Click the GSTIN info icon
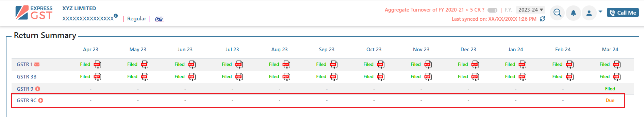Viewport: 644px width, 124px height. (x=116, y=16)
